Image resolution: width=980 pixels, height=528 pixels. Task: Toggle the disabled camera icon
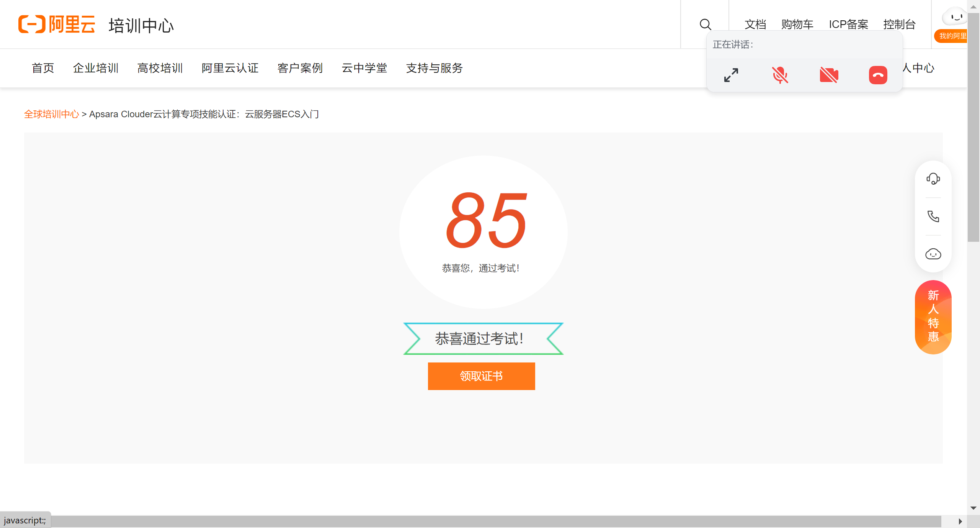point(829,75)
